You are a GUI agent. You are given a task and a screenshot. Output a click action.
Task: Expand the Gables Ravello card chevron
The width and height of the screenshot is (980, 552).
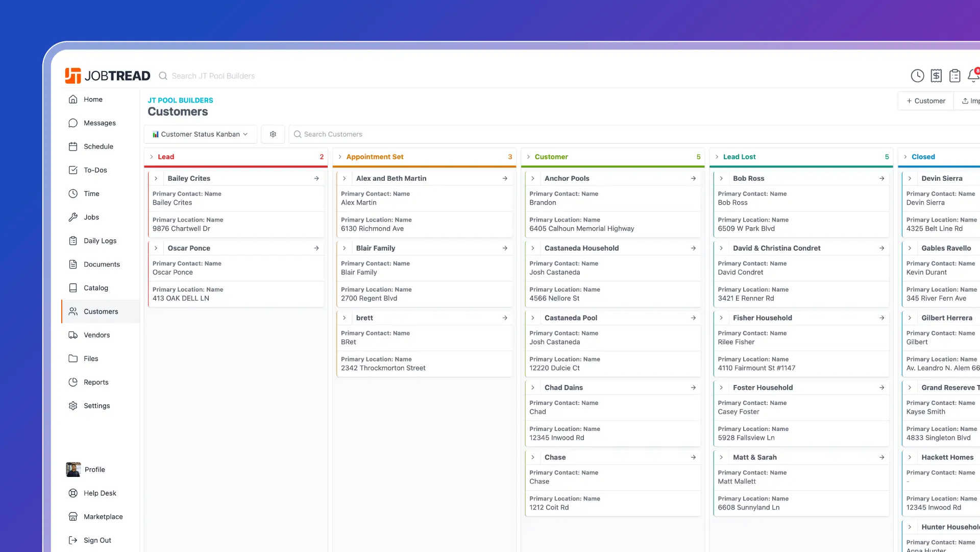(x=910, y=248)
